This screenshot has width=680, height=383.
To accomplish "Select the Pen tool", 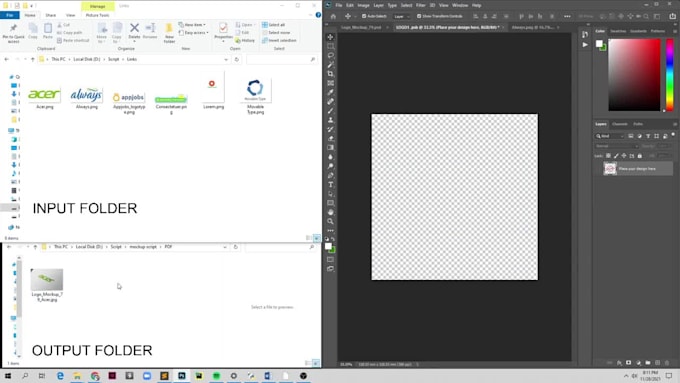I will pyautogui.click(x=330, y=175).
